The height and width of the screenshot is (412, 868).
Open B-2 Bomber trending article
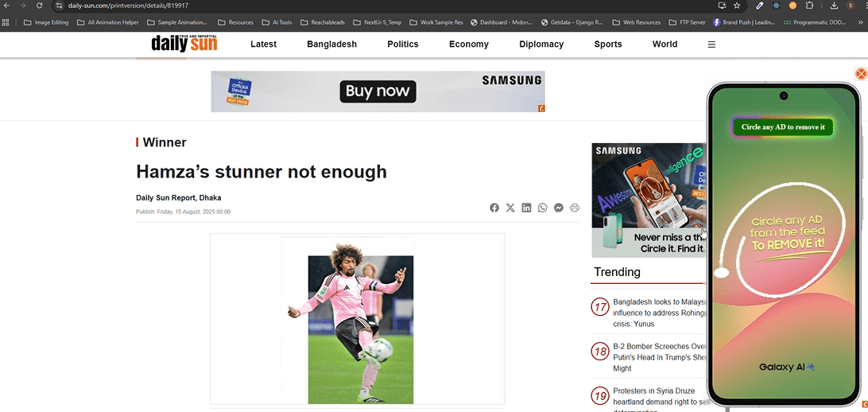[659, 357]
